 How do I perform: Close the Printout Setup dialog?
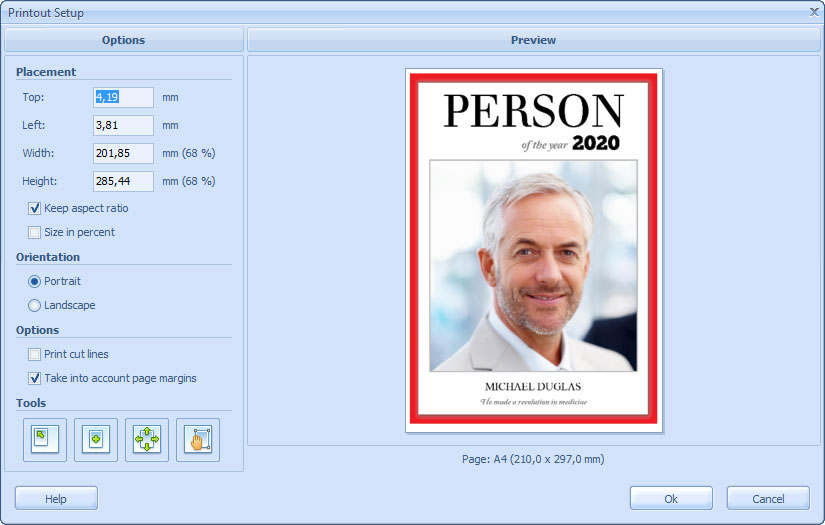[814, 12]
